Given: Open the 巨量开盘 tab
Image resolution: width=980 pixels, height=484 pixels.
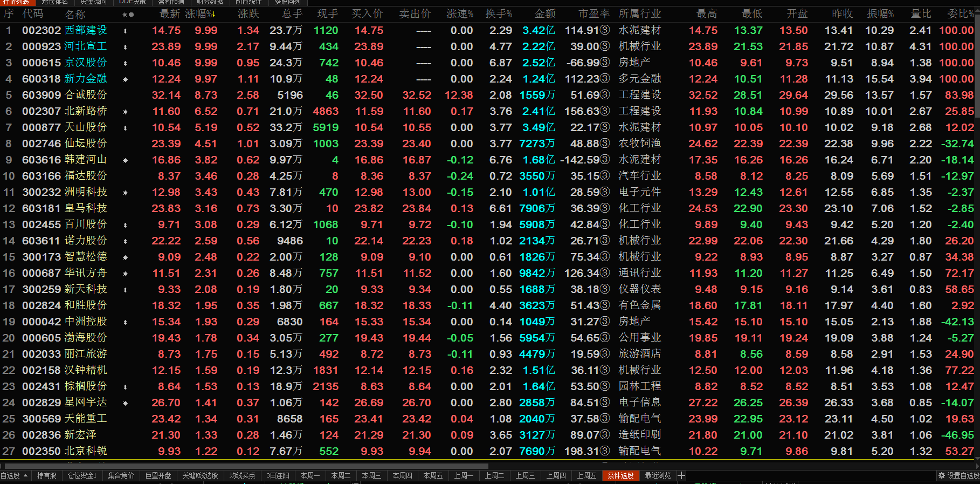Looking at the screenshot, I should coord(158,475).
